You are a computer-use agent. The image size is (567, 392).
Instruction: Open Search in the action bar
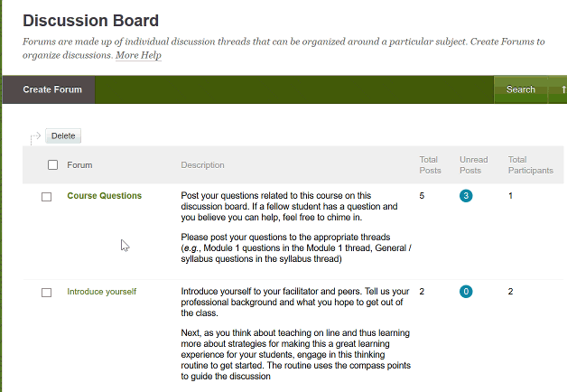[x=520, y=89]
